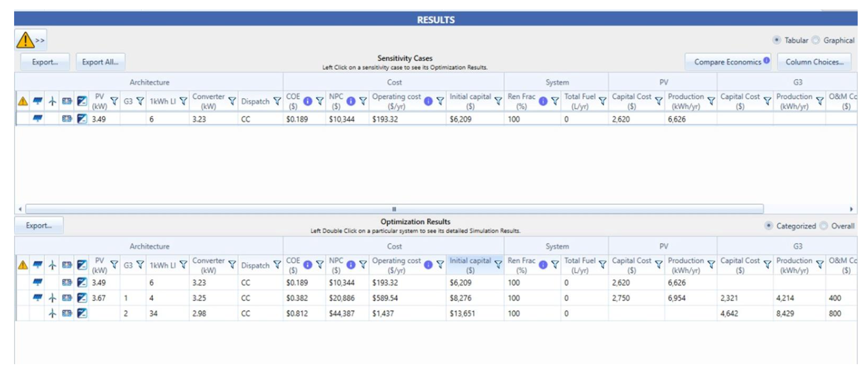This screenshot has width=868, height=375.
Task: Switch to Overall optimization results
Action: (824, 226)
